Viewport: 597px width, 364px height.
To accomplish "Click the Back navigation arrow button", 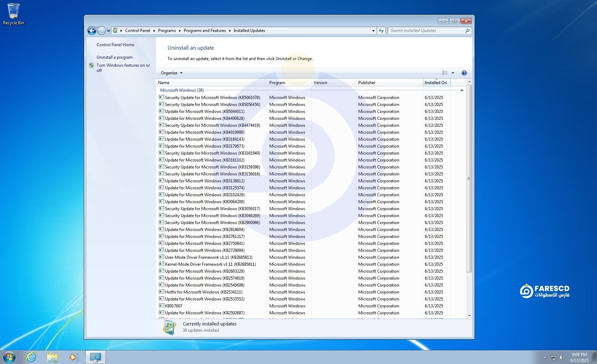I will (92, 31).
